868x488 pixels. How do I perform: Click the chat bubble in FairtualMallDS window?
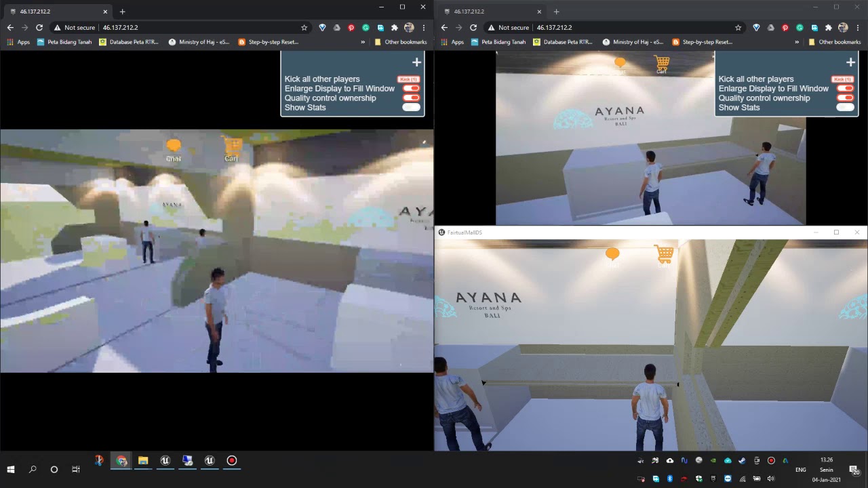point(612,254)
